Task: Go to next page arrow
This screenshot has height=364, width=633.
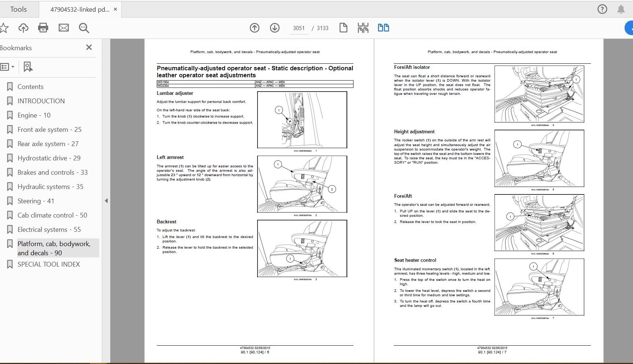Action: coord(275,28)
